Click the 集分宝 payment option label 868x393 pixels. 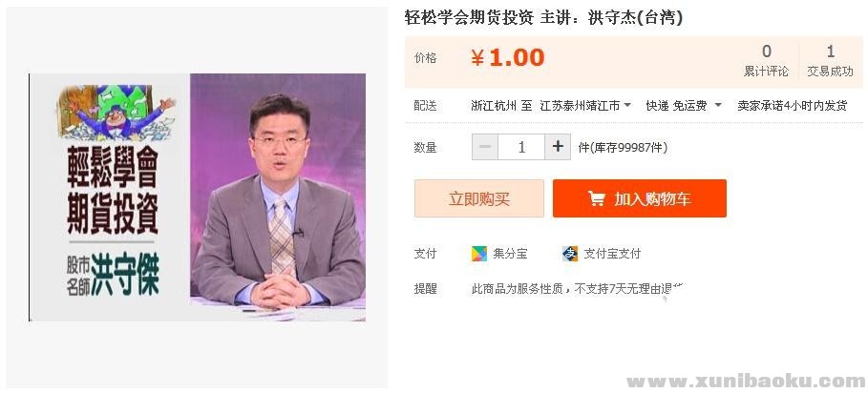[x=510, y=254]
